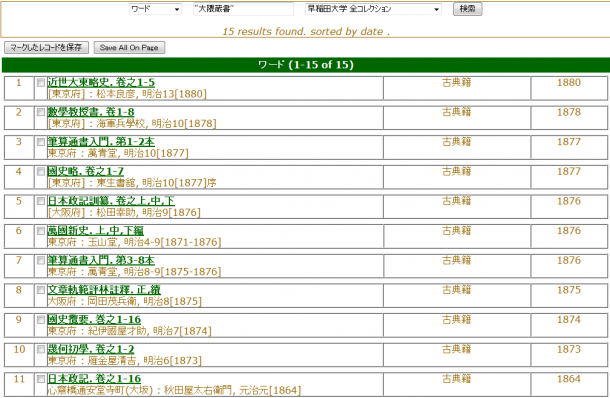Open the link 國史攬要. 卷之1-16

point(94,319)
